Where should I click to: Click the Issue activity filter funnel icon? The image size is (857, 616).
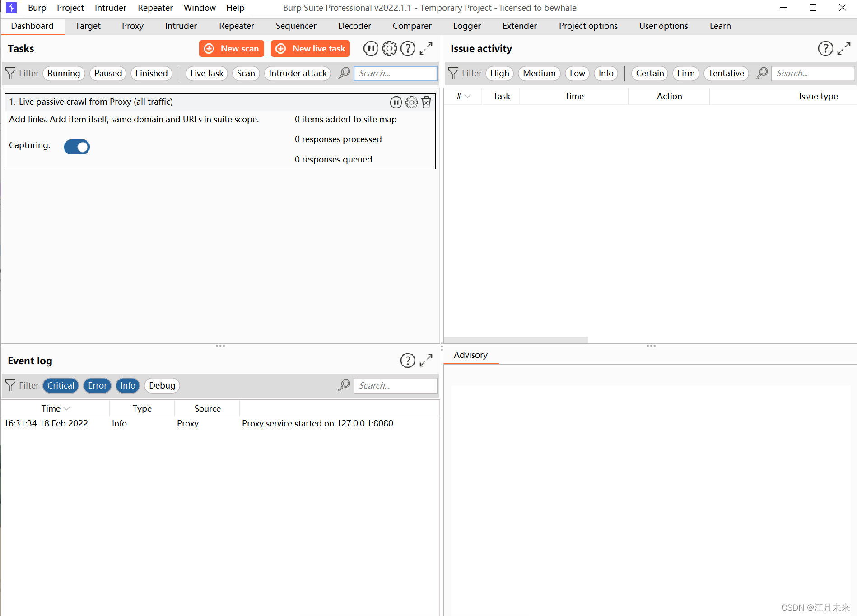453,73
